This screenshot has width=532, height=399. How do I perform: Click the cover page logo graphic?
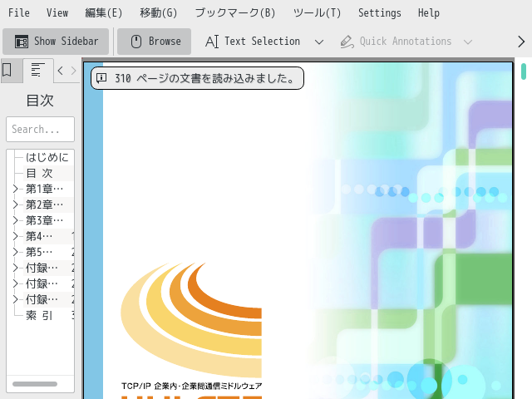[x=191, y=319]
